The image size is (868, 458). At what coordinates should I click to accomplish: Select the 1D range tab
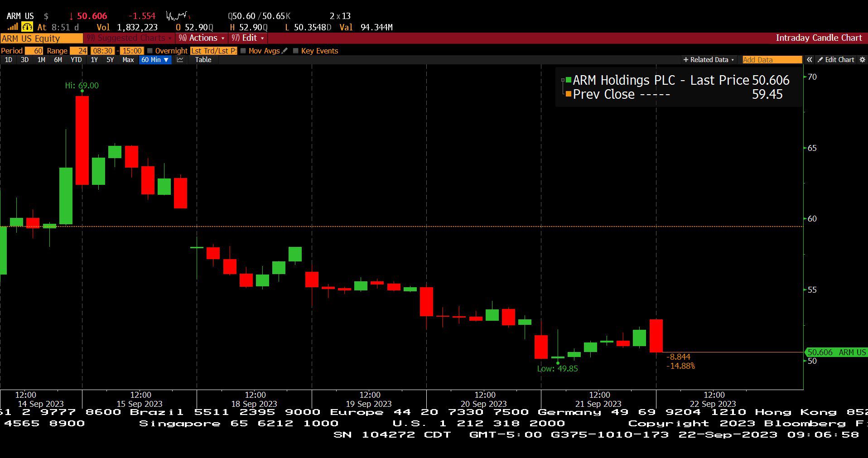pyautogui.click(x=9, y=60)
